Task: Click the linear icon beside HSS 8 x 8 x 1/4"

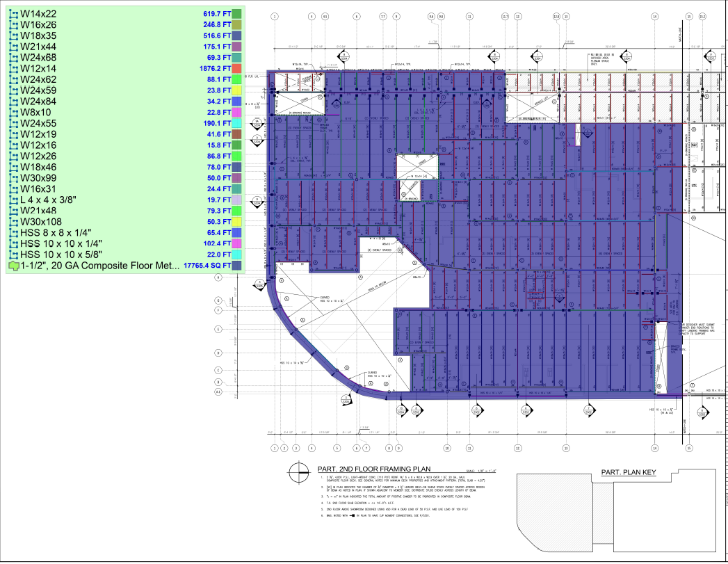Action: coord(13,232)
